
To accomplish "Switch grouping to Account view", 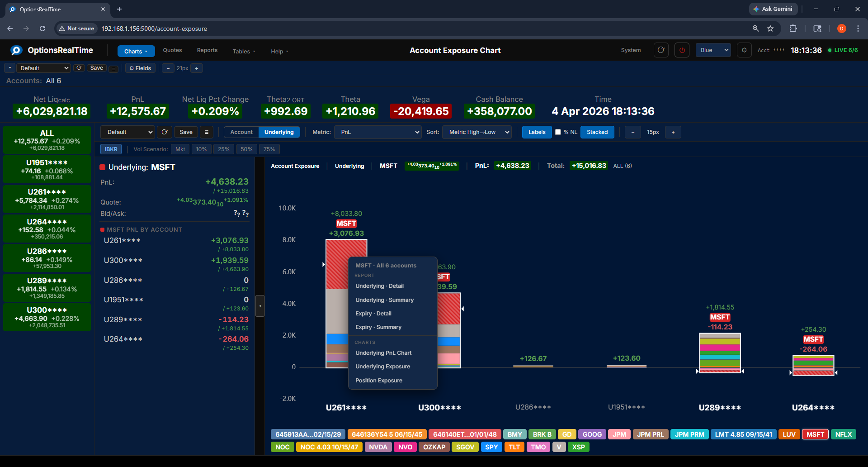I will (x=241, y=132).
